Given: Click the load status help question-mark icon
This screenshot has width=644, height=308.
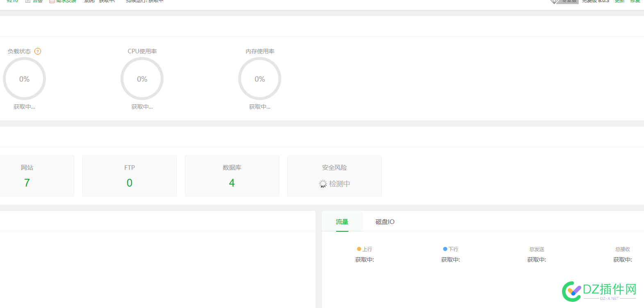Looking at the screenshot, I should (x=38, y=51).
